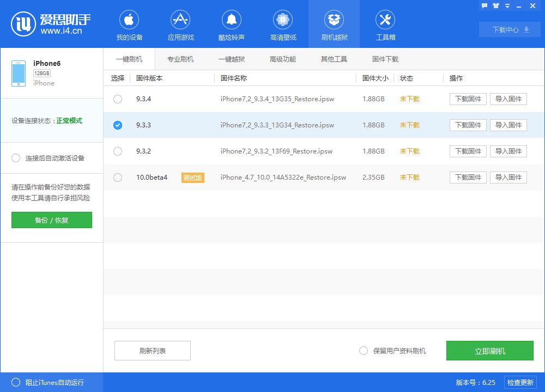Enable 阻止iTunes自动运行 option

(x=16, y=382)
